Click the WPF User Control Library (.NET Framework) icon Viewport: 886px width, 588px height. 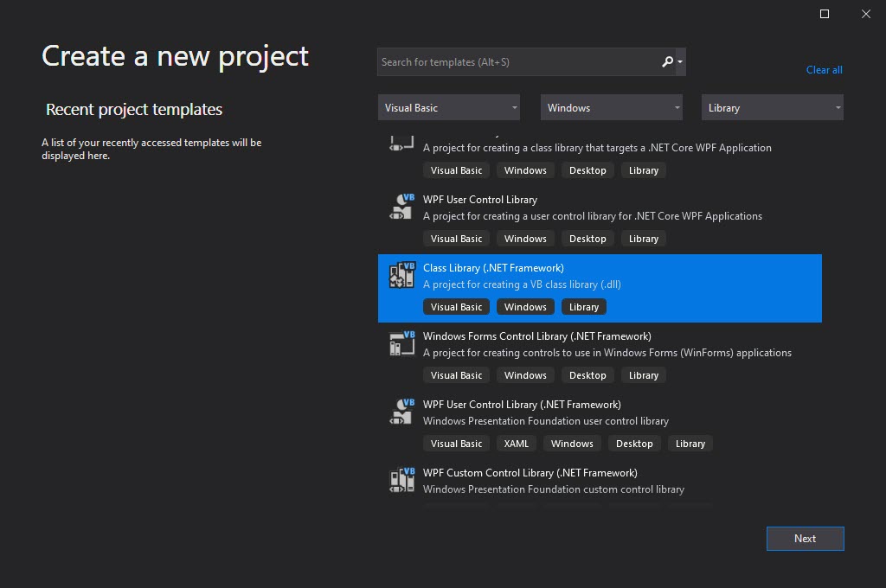pyautogui.click(x=401, y=412)
